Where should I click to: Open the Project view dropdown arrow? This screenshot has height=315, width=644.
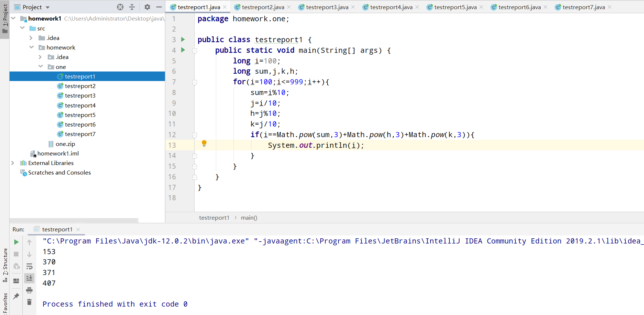(48, 7)
